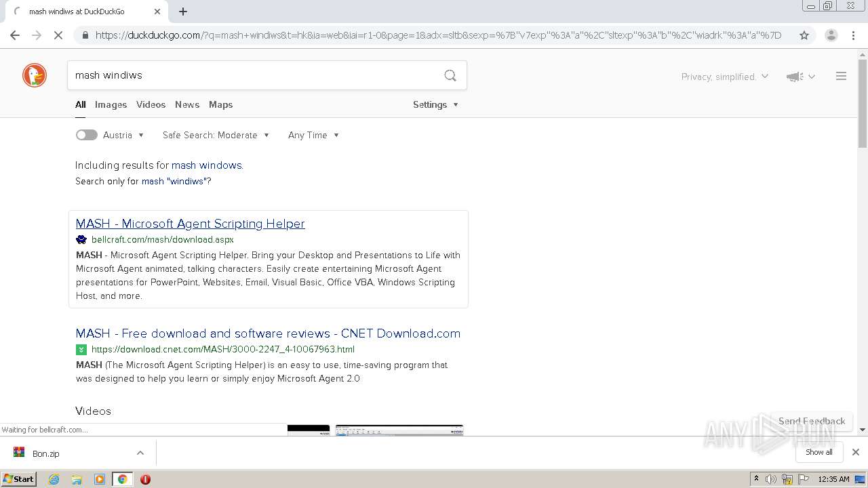
Task: Click the taskbar clock 12:35 AM
Action: [x=833, y=479]
